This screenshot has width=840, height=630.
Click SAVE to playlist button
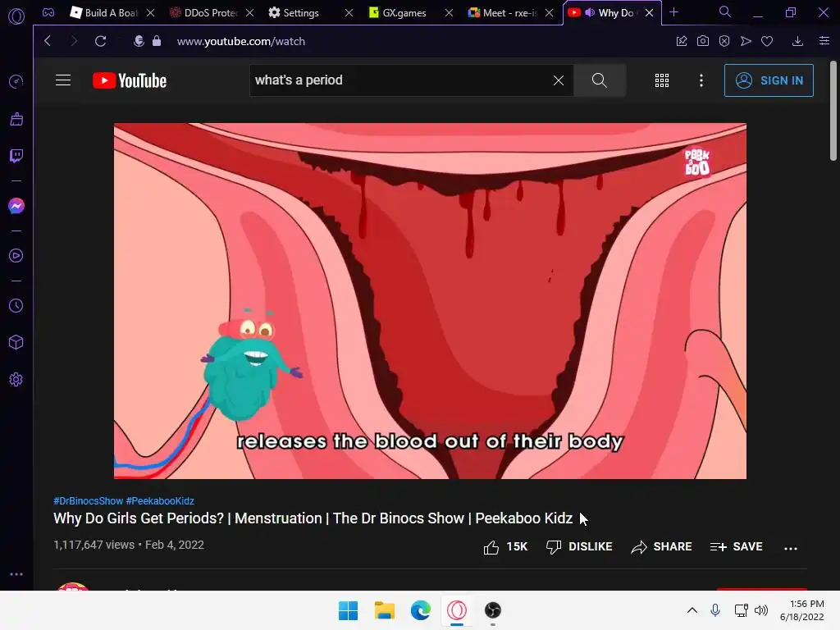click(736, 547)
